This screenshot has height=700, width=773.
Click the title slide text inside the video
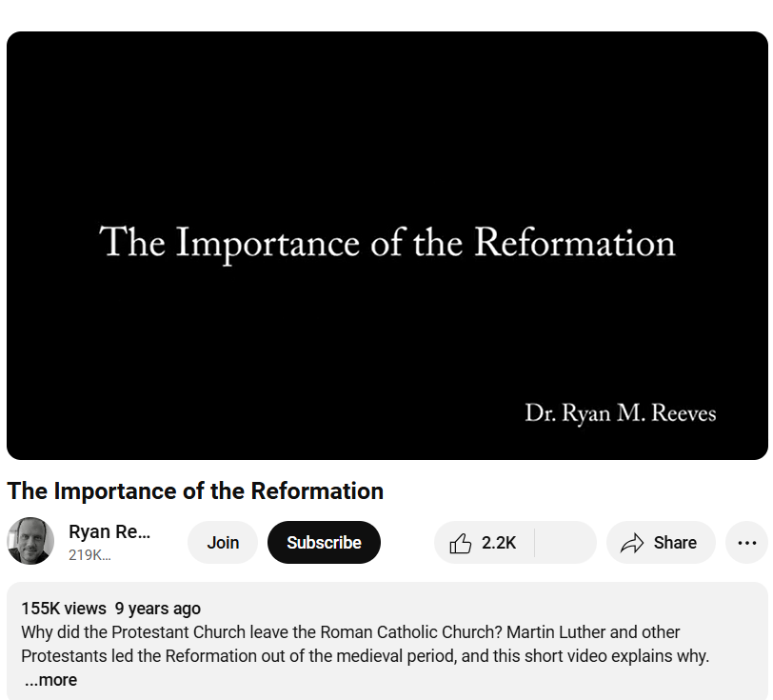(387, 243)
